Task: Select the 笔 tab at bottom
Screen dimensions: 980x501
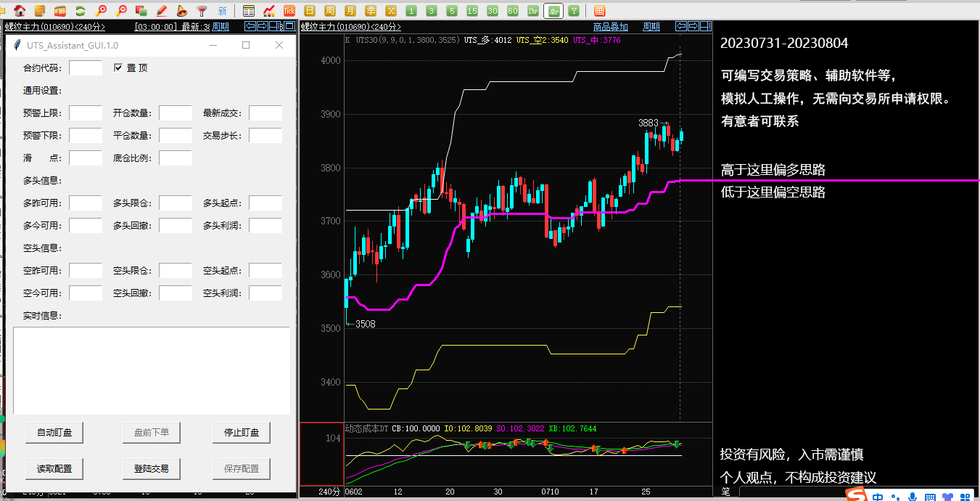Action: click(725, 492)
